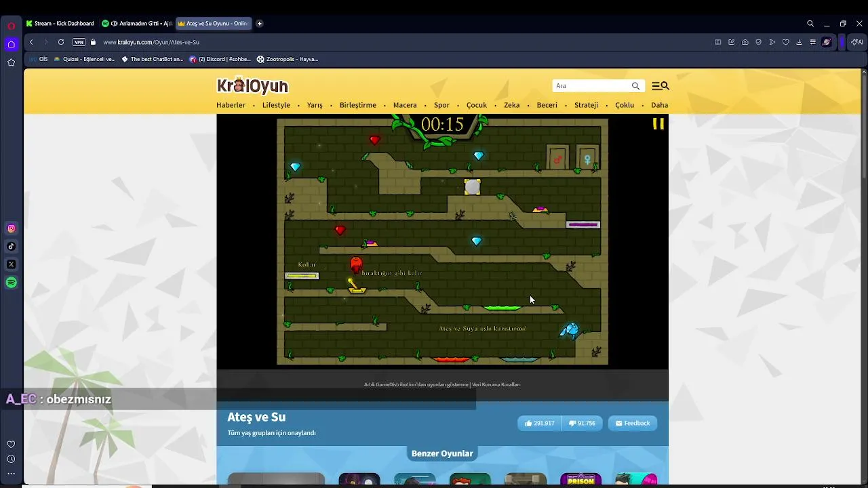The image size is (868, 488).
Task: Open TikTok from the Opera sidebar
Action: point(11,247)
